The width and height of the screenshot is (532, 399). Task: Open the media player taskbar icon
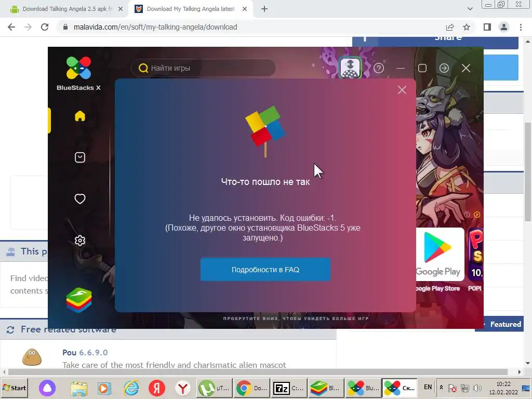point(104,388)
